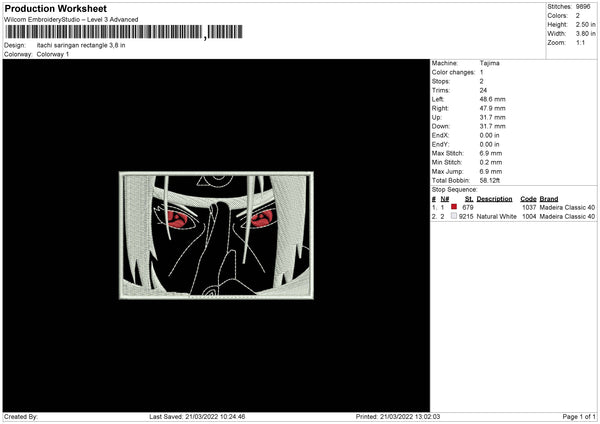The height and width of the screenshot is (424, 600).
Task: Click thread code 1037
Action: tap(529, 207)
